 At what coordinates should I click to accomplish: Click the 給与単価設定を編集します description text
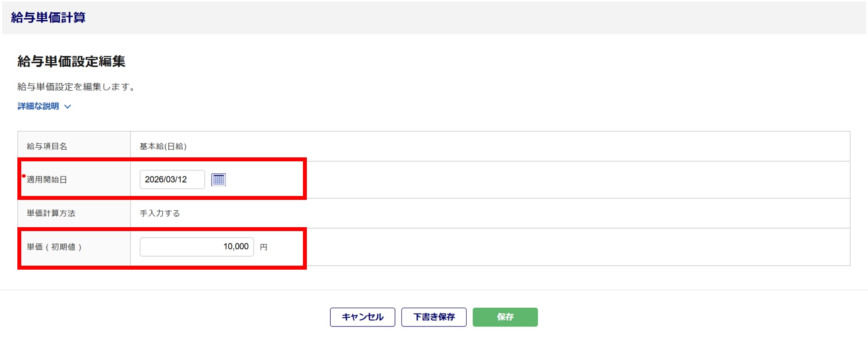click(x=76, y=87)
